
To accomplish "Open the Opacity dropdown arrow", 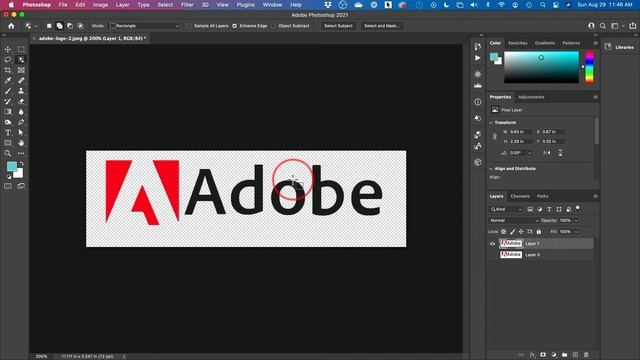I will [x=576, y=220].
